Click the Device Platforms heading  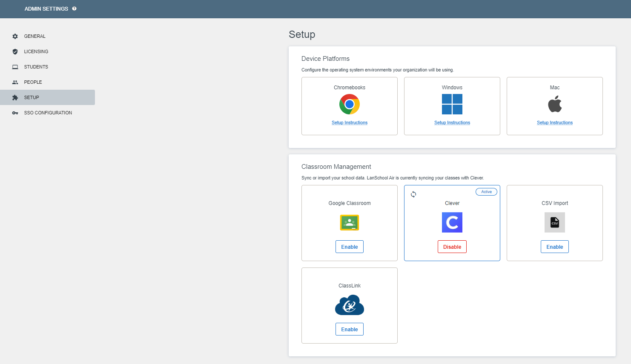325,59
